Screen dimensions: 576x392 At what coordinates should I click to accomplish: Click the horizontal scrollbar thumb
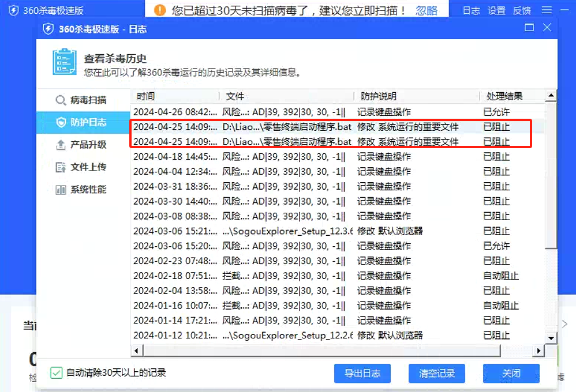point(322,350)
